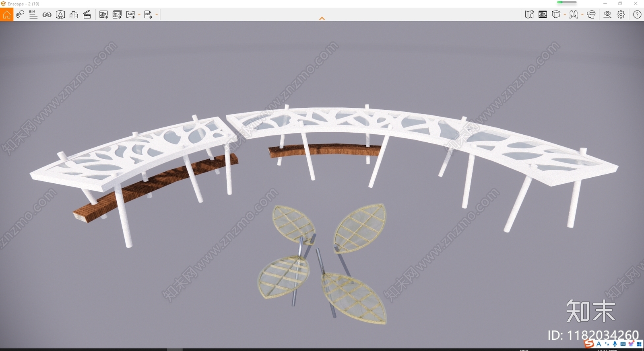Open the toolbox grid icon in the input bar

[639, 344]
